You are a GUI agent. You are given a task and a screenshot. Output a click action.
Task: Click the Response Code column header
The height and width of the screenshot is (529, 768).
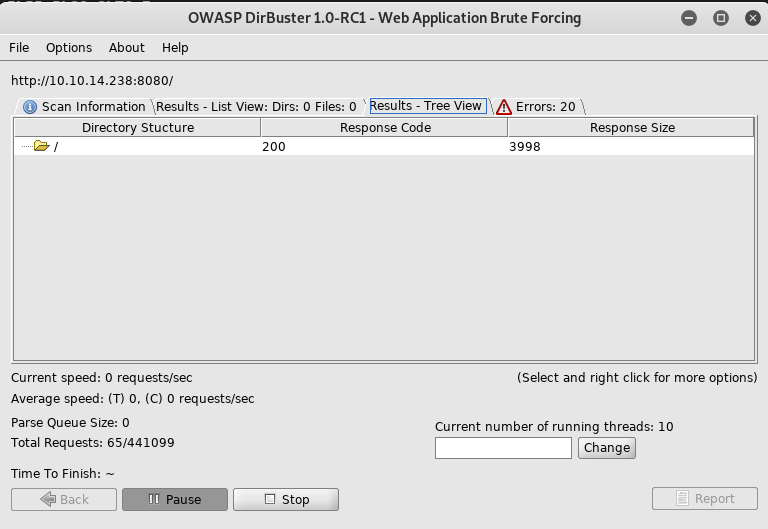pos(385,127)
